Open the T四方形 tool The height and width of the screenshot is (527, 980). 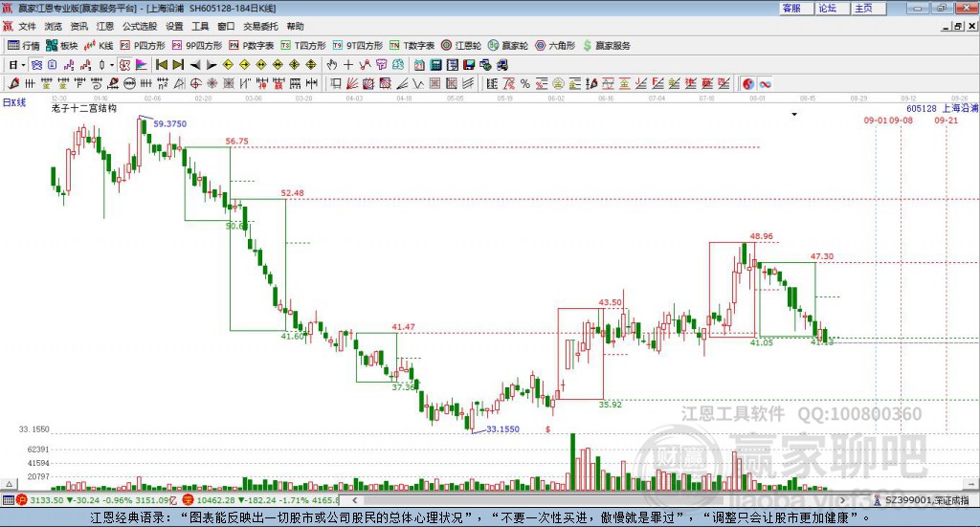coord(303,46)
